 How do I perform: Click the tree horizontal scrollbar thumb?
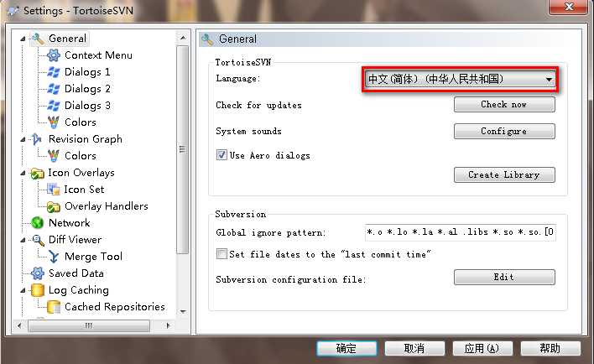pyautogui.click(x=89, y=325)
